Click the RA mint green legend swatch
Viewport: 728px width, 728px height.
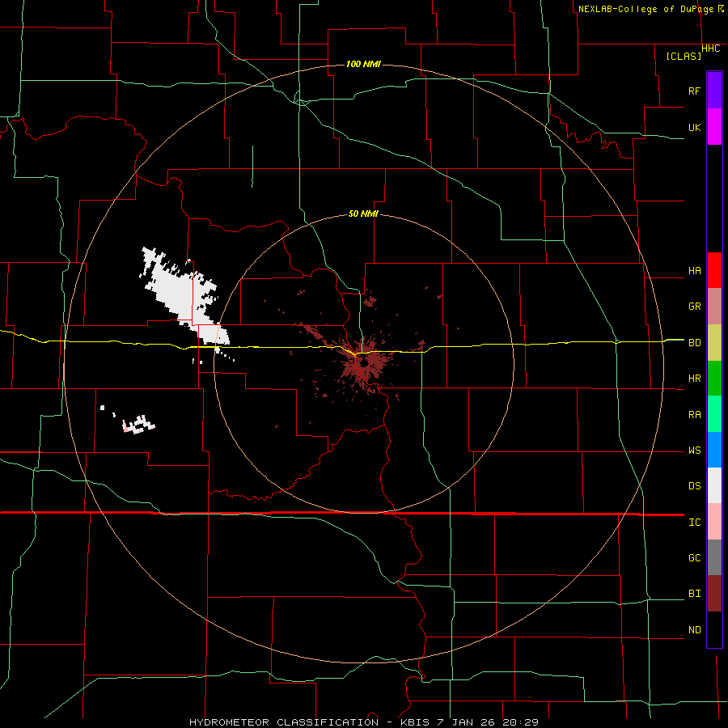click(714, 414)
